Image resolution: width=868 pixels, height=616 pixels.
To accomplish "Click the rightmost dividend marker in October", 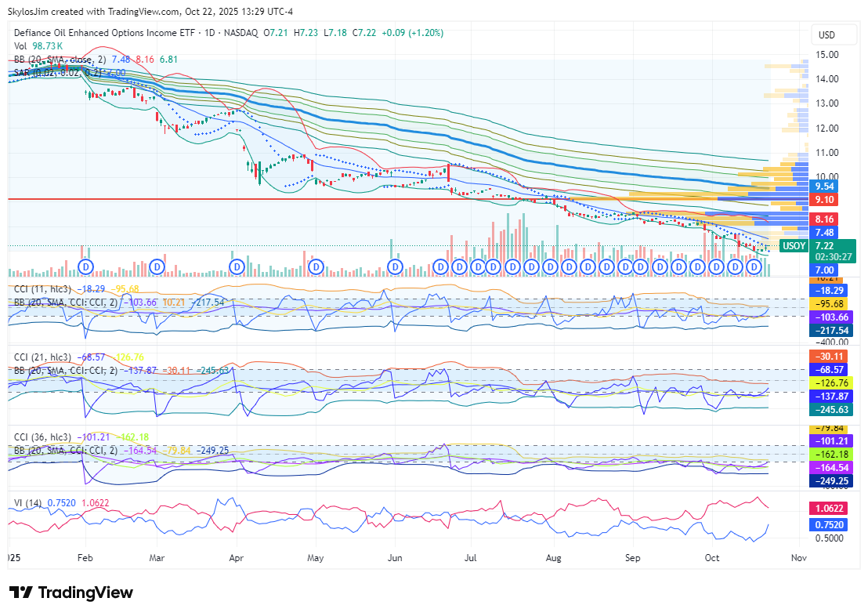I will [x=754, y=267].
